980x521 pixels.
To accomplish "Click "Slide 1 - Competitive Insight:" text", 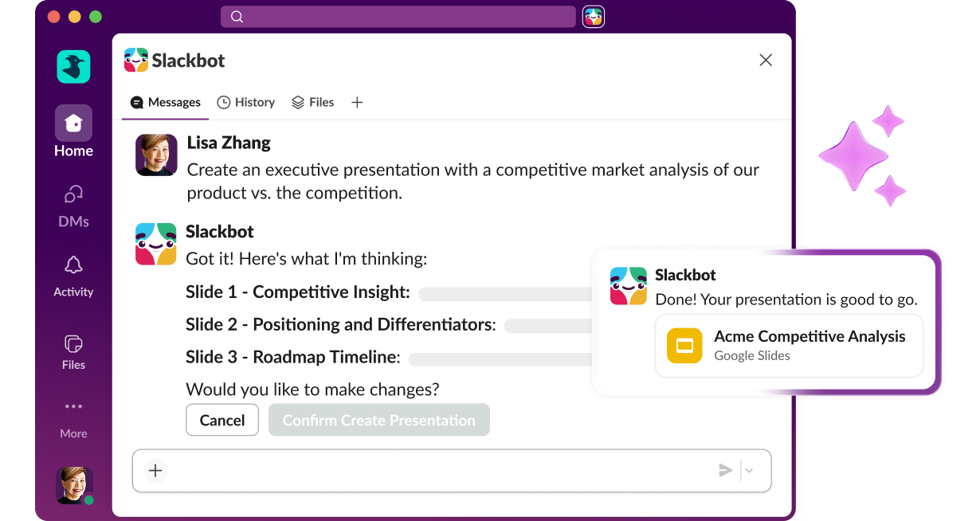I will [x=298, y=292].
